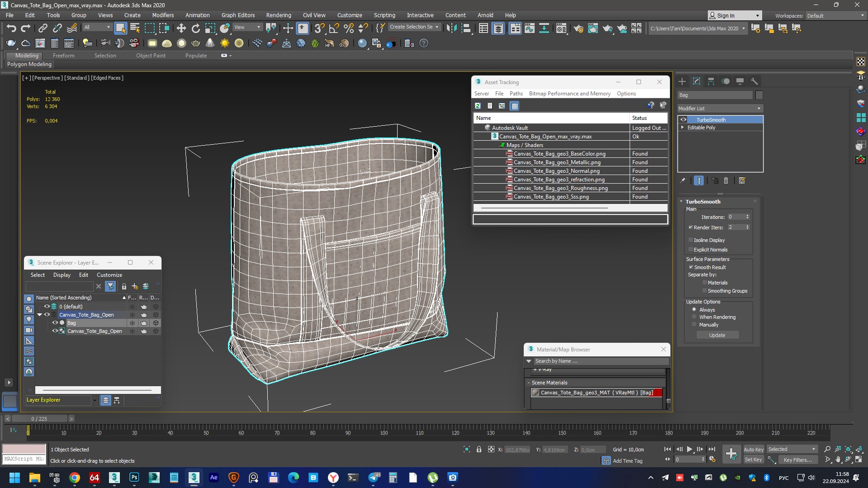Choose the Select and Rotate tool
The image size is (868, 488).
(195, 28)
